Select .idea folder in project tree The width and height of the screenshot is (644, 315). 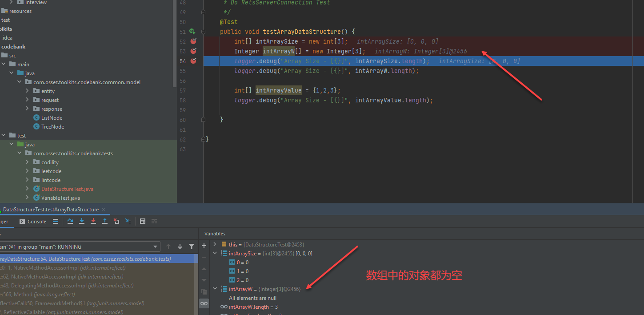pos(7,38)
